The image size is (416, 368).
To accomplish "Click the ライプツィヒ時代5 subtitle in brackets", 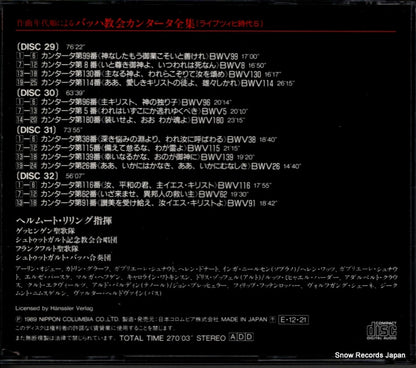I will tap(230, 24).
